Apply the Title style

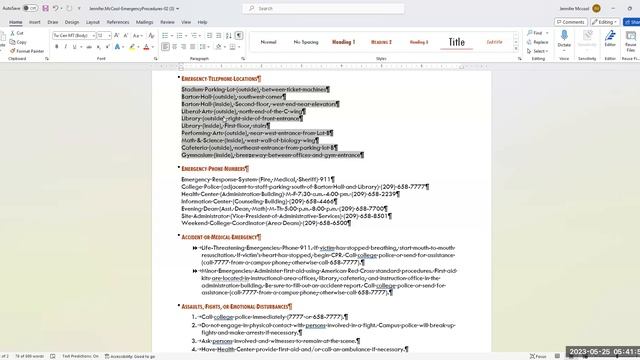coord(456,42)
